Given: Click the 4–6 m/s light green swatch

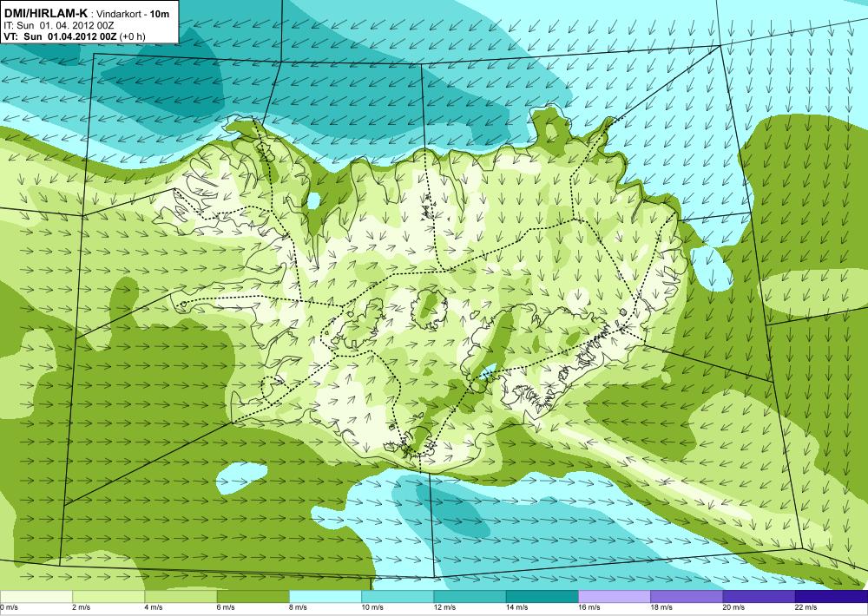Looking at the screenshot, I should (x=181, y=597).
